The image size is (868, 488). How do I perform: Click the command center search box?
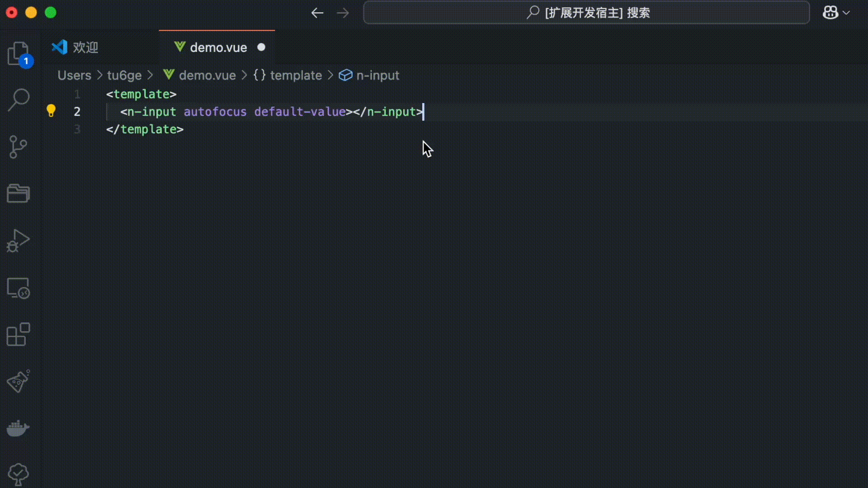(586, 13)
